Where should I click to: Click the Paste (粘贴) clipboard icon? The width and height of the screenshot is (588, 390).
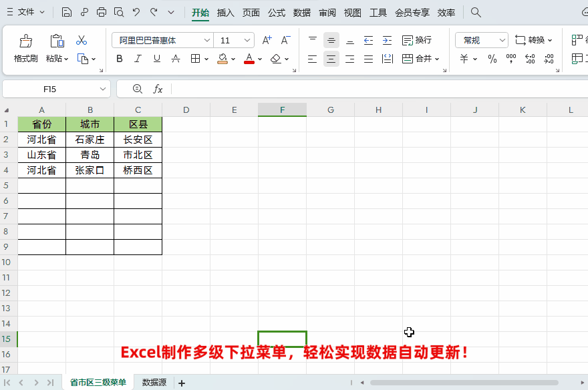(57, 41)
